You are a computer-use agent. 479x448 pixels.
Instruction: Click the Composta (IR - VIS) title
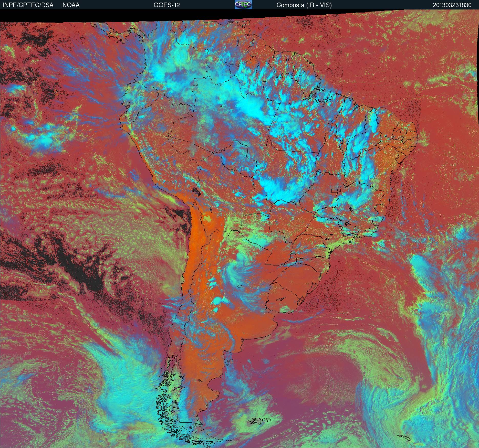click(304, 5)
